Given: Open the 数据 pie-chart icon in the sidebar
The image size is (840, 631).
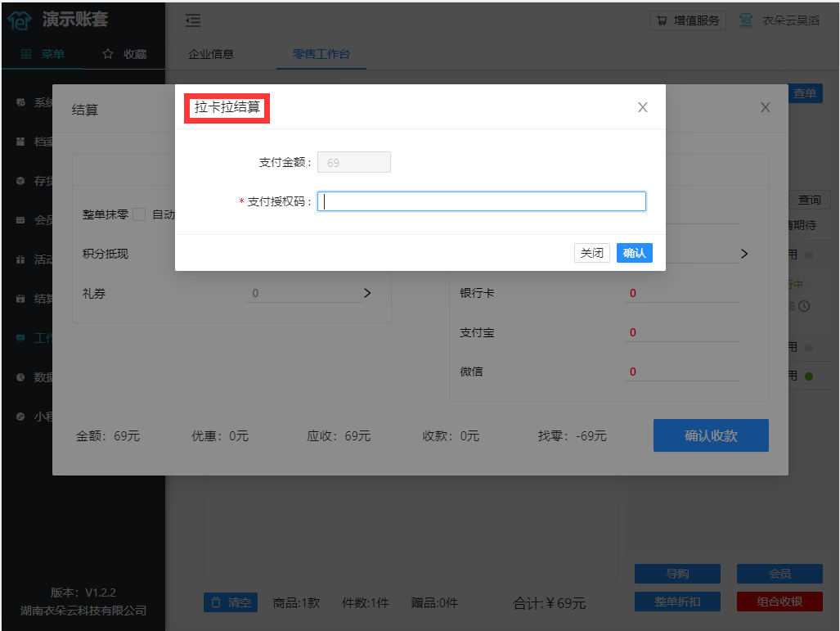Looking at the screenshot, I should coord(20,377).
